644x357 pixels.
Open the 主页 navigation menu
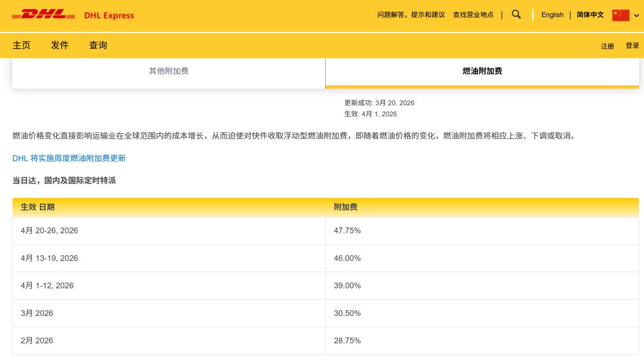point(21,45)
